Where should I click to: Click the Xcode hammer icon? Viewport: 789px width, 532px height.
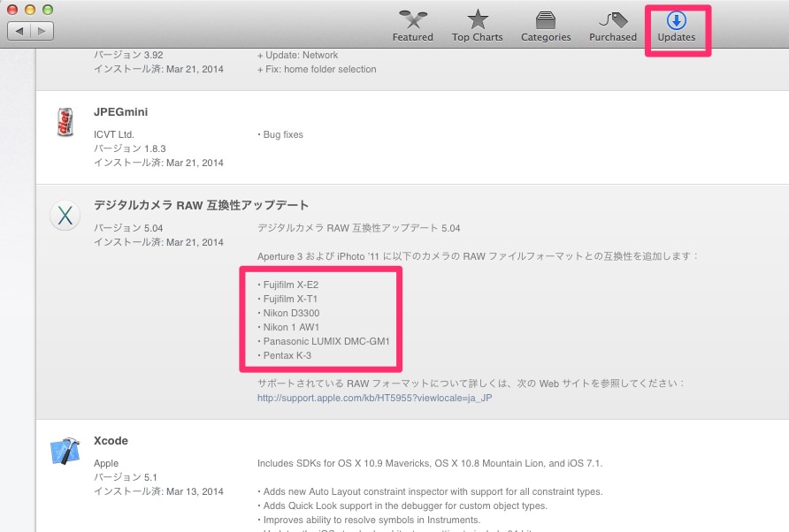(x=65, y=451)
